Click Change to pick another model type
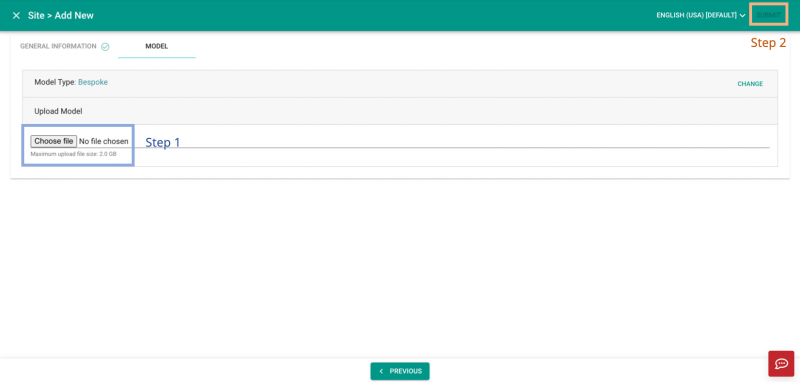The height and width of the screenshot is (382, 800). (x=750, y=84)
